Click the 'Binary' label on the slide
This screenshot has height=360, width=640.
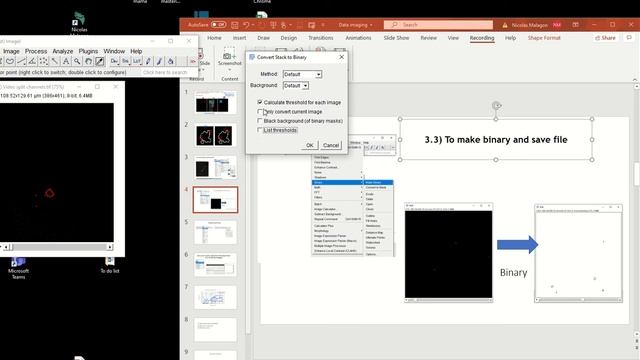point(513,273)
